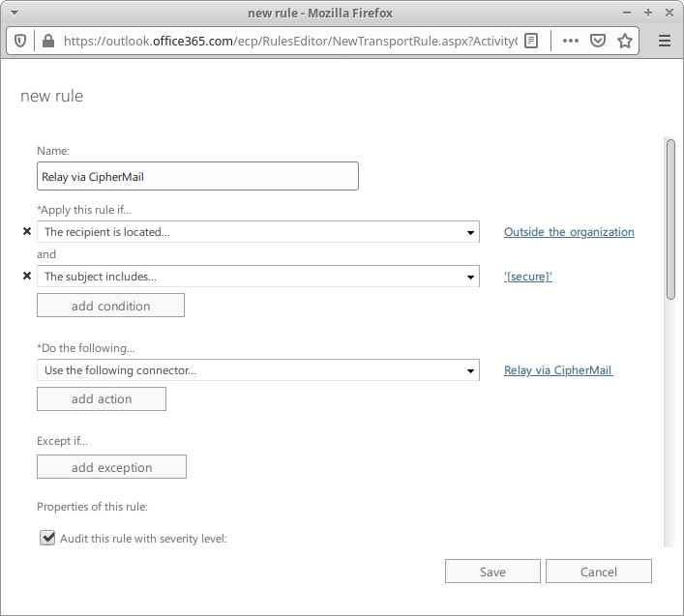Click the vertical scrollbar thumb
This screenshot has height=616, width=684.
670,220
